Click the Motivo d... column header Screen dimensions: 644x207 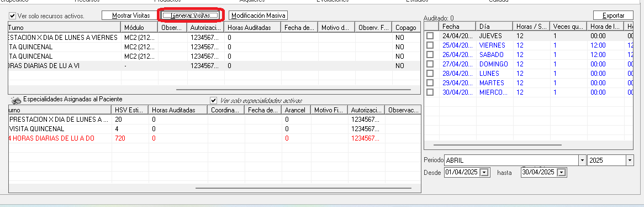336,28
